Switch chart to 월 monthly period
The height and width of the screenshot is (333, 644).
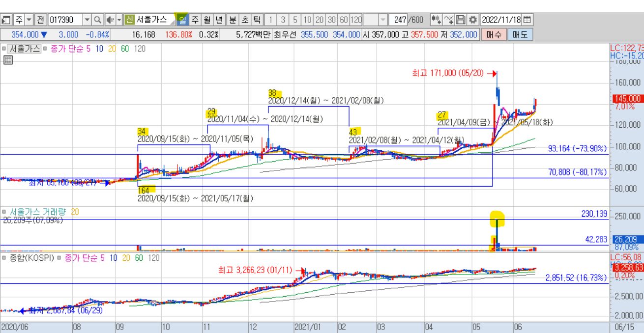pos(207,20)
